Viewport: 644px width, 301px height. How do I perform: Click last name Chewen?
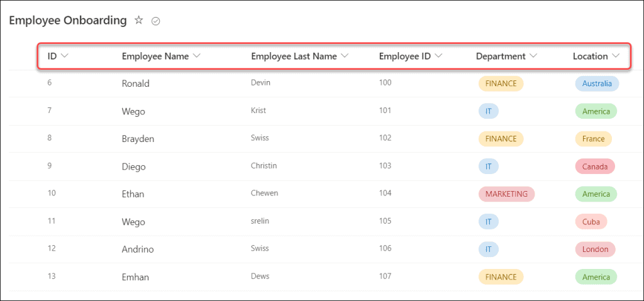pos(265,193)
